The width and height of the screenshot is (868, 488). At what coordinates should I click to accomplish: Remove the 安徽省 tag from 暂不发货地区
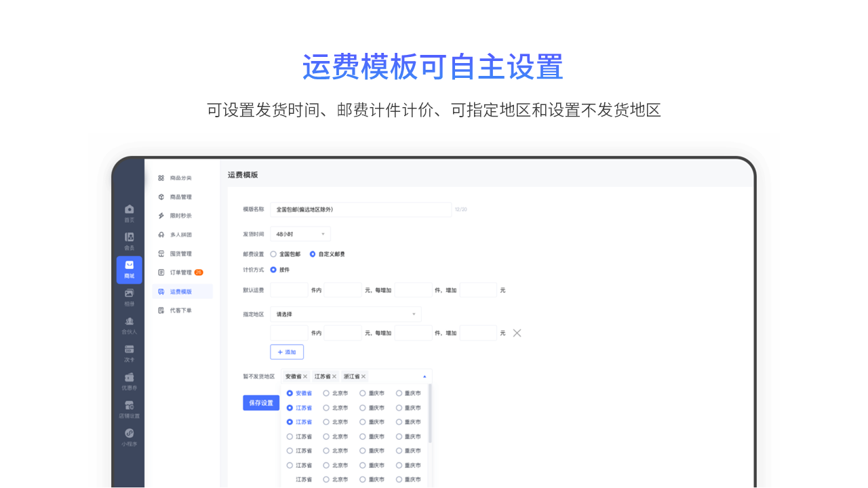(305, 376)
